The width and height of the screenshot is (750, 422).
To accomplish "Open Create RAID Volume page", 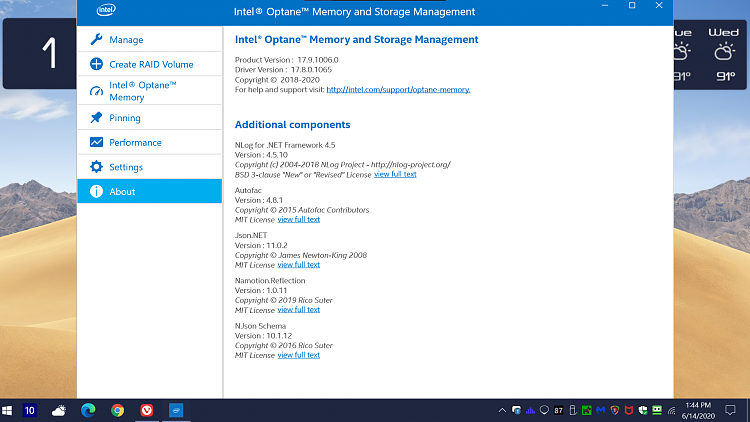I will tap(149, 64).
